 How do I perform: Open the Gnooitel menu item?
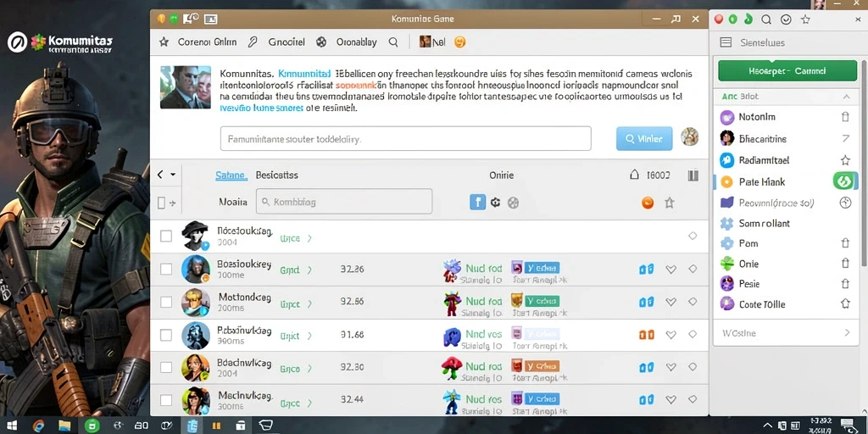pos(287,42)
